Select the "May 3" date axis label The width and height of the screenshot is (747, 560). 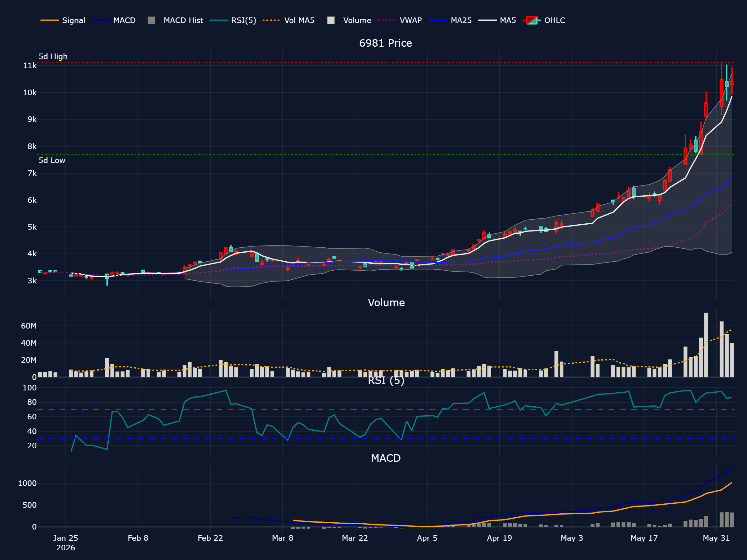coord(572,538)
